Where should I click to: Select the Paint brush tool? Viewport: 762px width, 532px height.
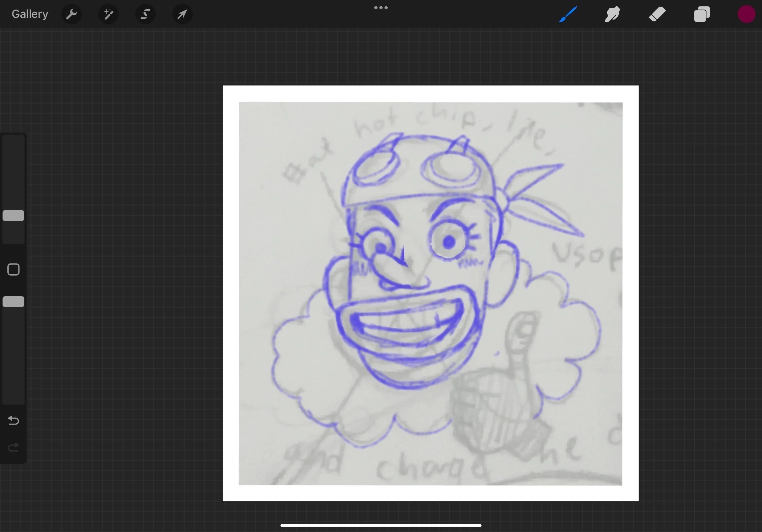pyautogui.click(x=568, y=14)
